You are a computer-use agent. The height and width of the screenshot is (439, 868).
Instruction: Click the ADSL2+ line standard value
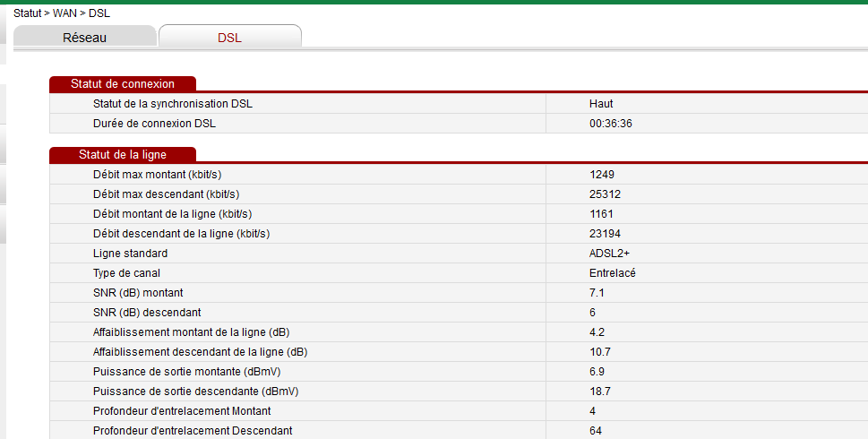609,253
